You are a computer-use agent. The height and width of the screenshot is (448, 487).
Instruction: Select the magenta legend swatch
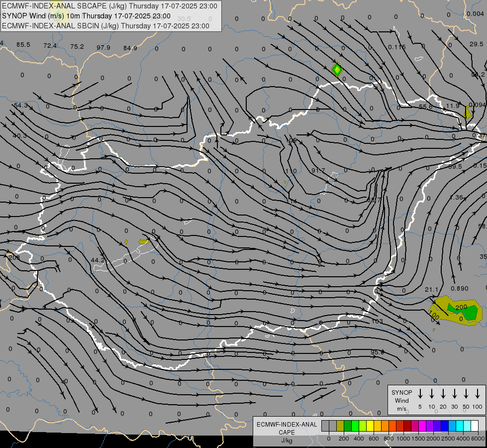click(x=422, y=426)
